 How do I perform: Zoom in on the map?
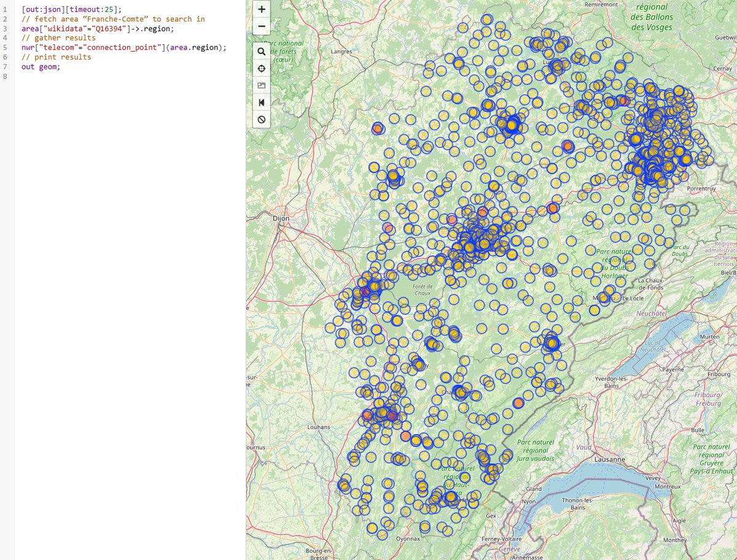click(262, 9)
